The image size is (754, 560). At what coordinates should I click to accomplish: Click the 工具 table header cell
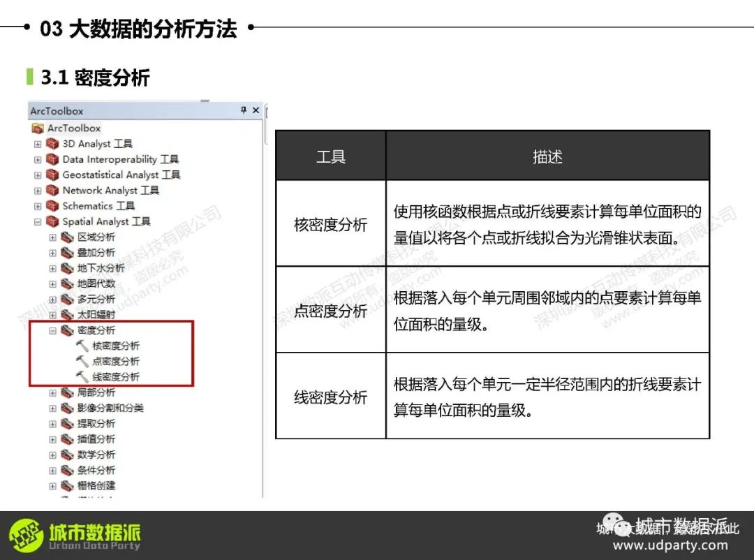331,156
